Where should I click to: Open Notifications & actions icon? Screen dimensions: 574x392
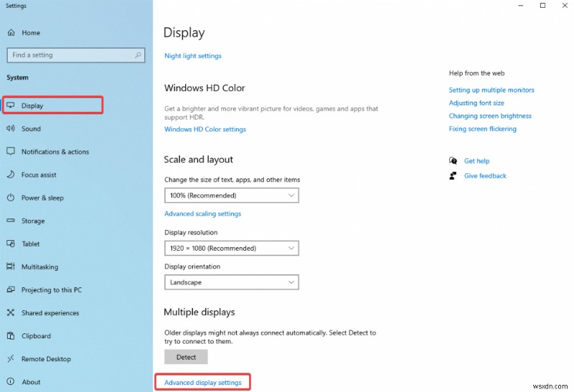click(x=11, y=152)
